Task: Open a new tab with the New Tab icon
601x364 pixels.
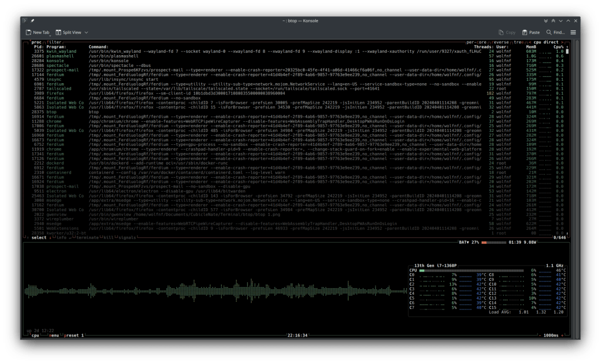Action: point(28,33)
